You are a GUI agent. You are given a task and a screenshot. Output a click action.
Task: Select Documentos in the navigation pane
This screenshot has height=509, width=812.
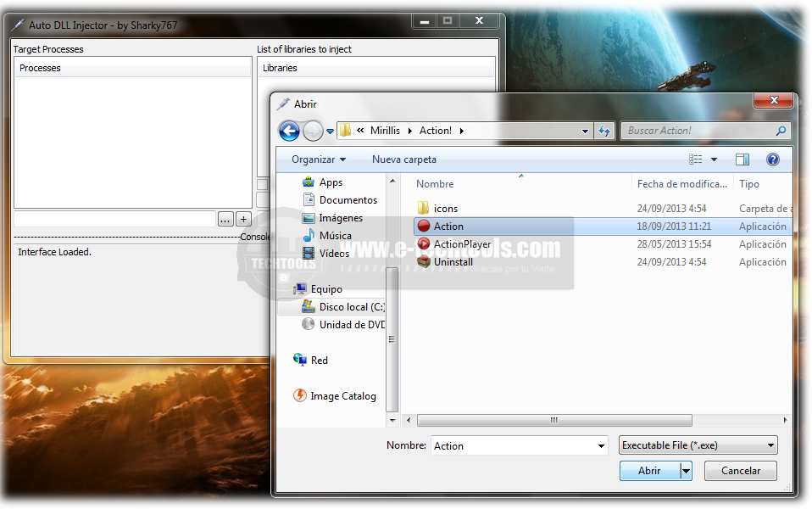point(340,200)
